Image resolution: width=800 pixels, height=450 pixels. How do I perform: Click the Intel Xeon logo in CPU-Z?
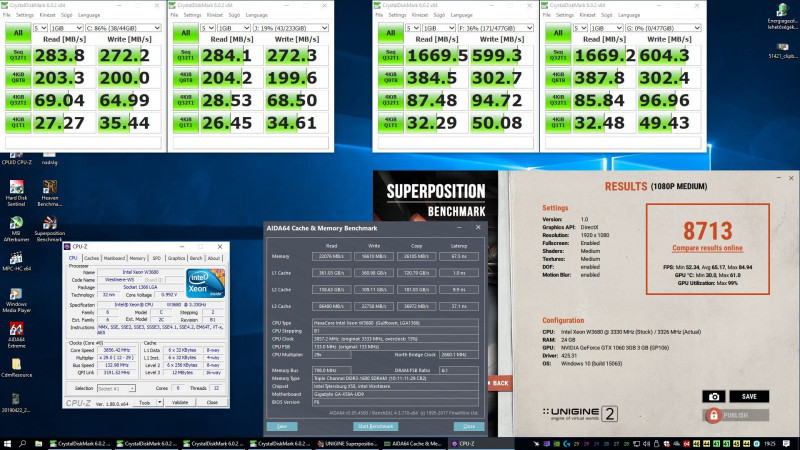206,284
